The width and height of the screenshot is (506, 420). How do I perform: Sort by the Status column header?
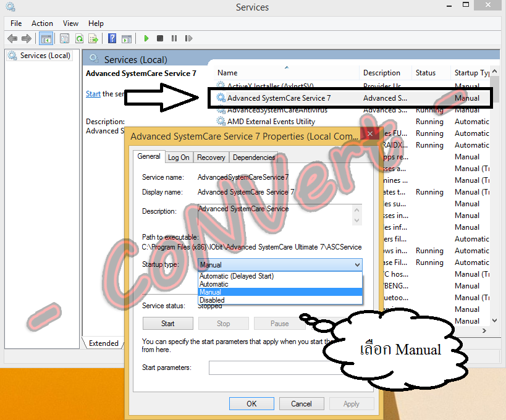pyautogui.click(x=431, y=73)
